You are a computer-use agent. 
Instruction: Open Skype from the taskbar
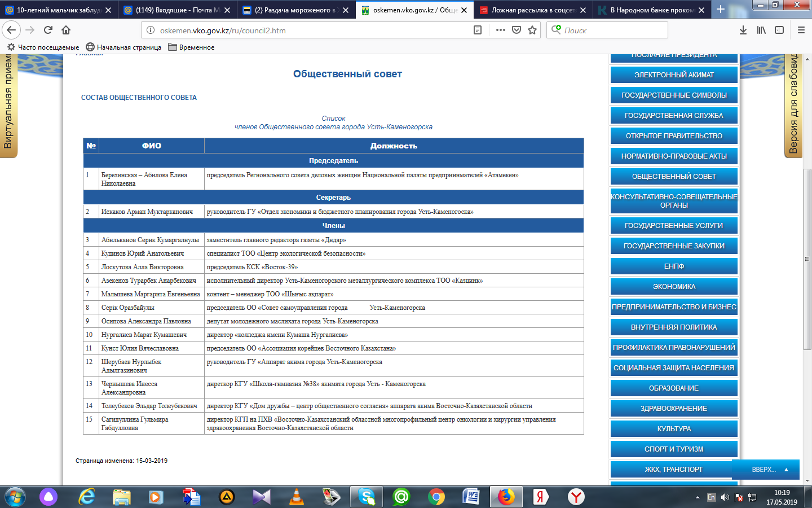pos(367,497)
